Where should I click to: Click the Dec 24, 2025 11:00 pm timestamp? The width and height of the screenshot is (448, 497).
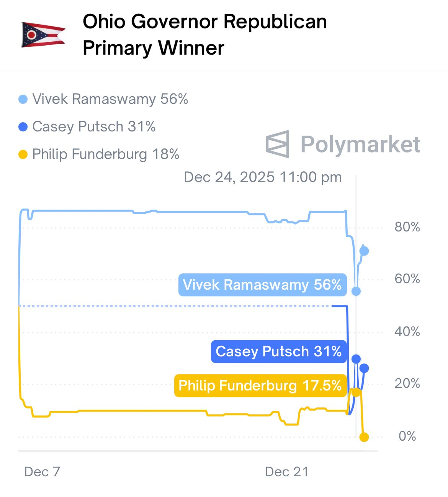pyautogui.click(x=263, y=177)
